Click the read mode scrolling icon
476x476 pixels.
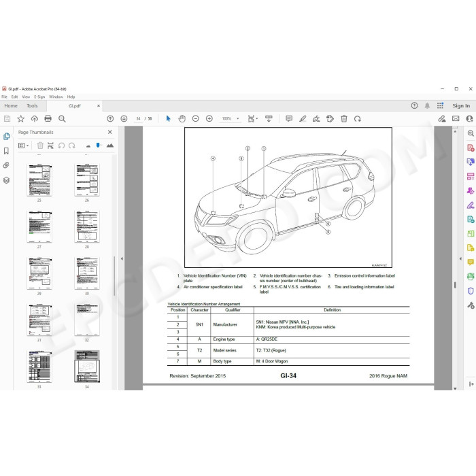tap(269, 119)
